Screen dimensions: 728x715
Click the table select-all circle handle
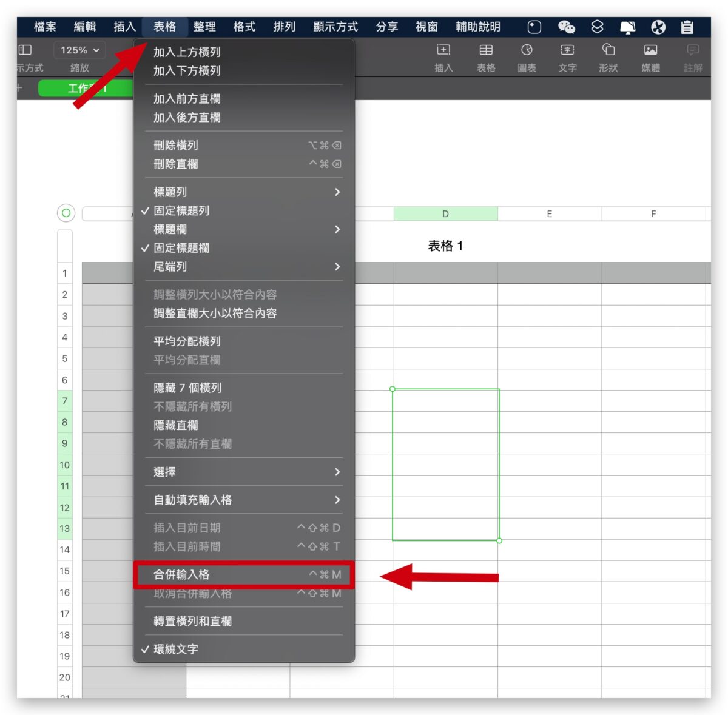click(66, 213)
